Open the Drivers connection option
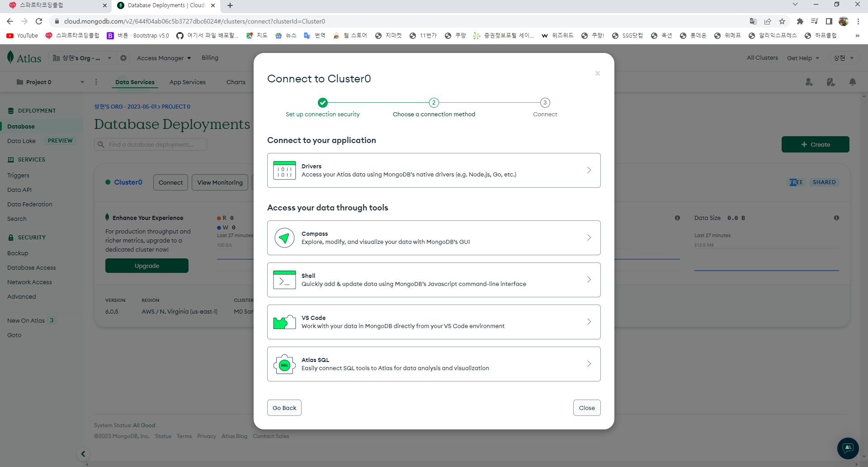Screen dimensions: 868x467 (434, 170)
